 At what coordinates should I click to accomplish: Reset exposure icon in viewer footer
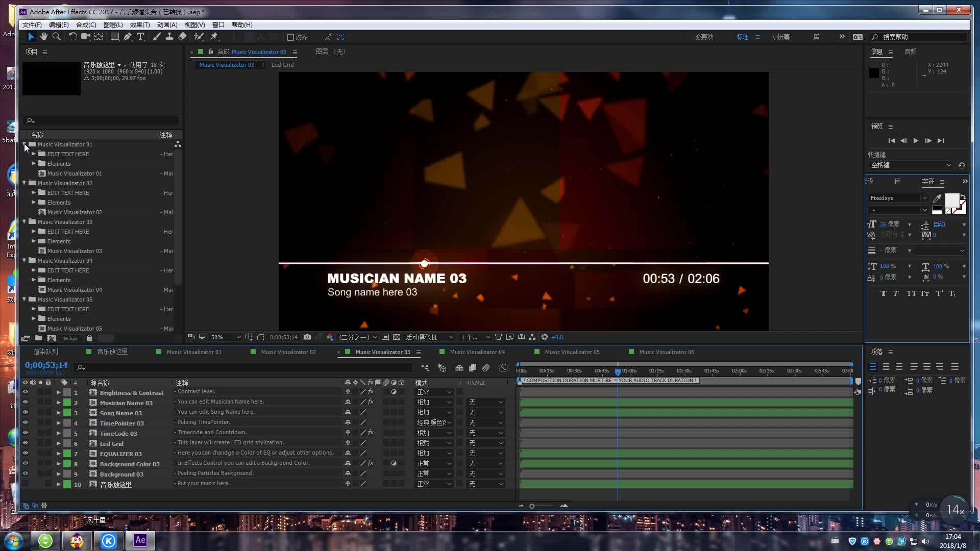545,337
